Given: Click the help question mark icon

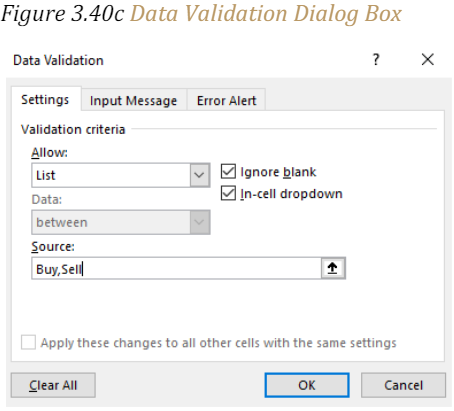Looking at the screenshot, I should pos(376,60).
